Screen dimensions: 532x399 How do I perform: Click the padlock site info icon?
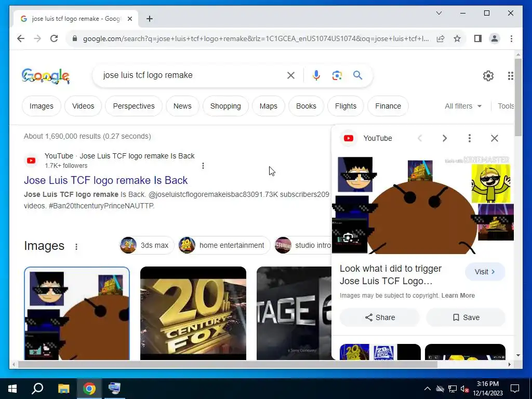point(75,38)
